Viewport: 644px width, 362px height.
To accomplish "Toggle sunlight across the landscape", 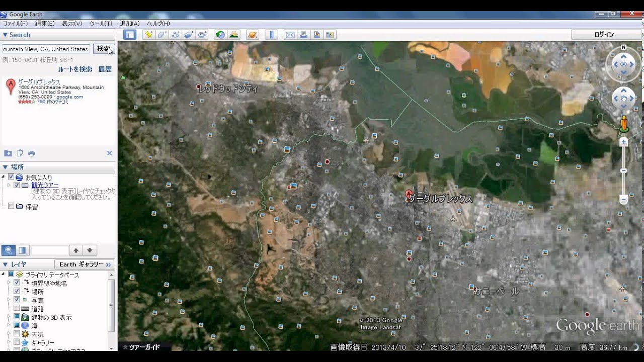I will pyautogui.click(x=234, y=35).
